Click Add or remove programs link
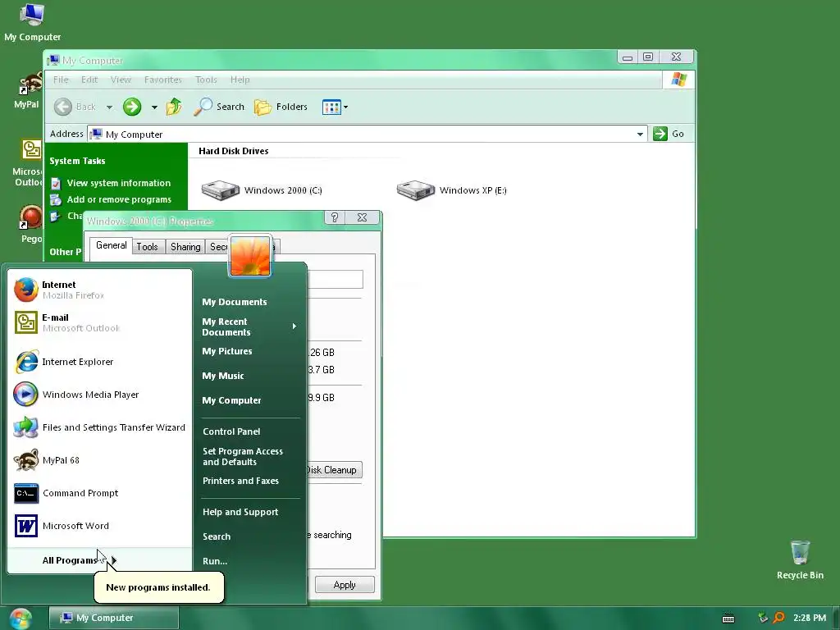Image resolution: width=840 pixels, height=630 pixels. 111,199
